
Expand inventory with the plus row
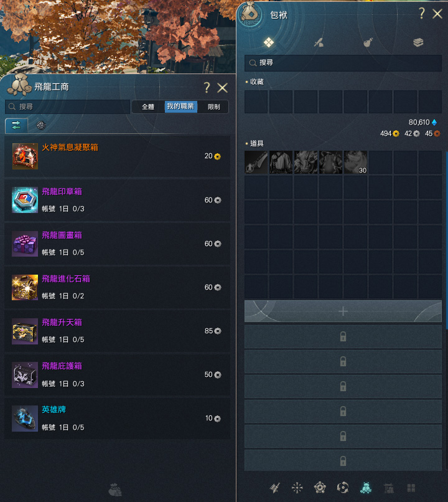pyautogui.click(x=343, y=311)
